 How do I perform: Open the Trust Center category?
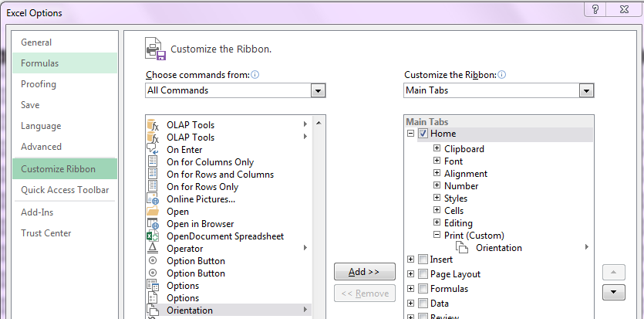pos(46,233)
